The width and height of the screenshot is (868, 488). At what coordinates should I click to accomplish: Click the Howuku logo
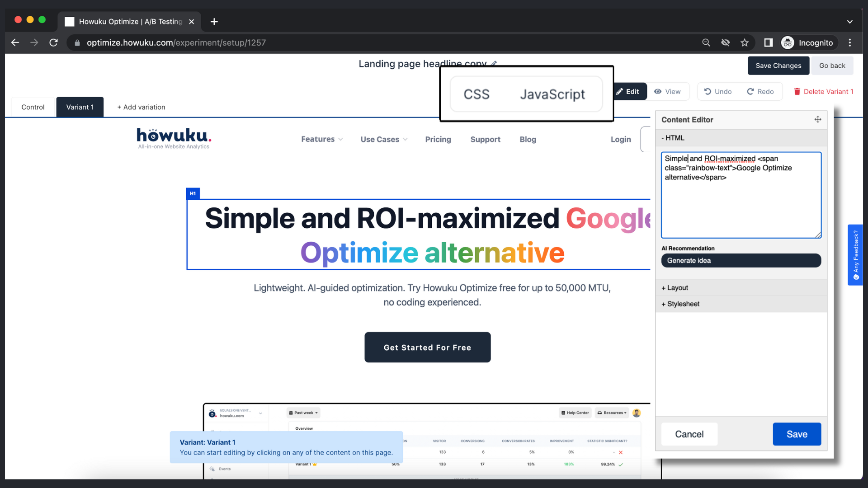click(x=174, y=138)
